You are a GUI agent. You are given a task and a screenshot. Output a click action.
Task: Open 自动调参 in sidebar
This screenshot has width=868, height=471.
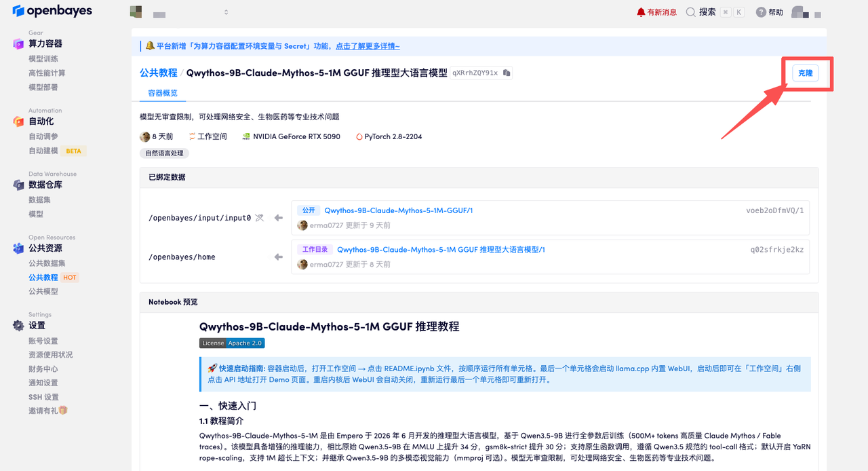[x=43, y=136]
